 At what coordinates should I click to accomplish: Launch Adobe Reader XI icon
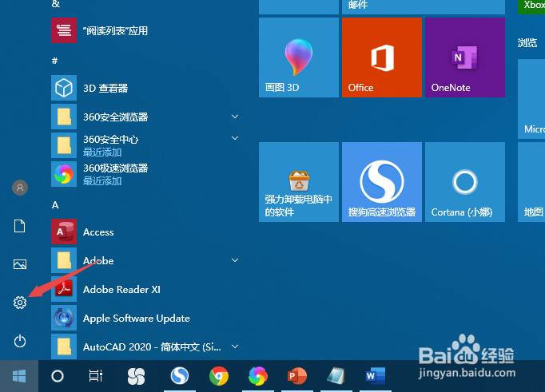pos(64,289)
